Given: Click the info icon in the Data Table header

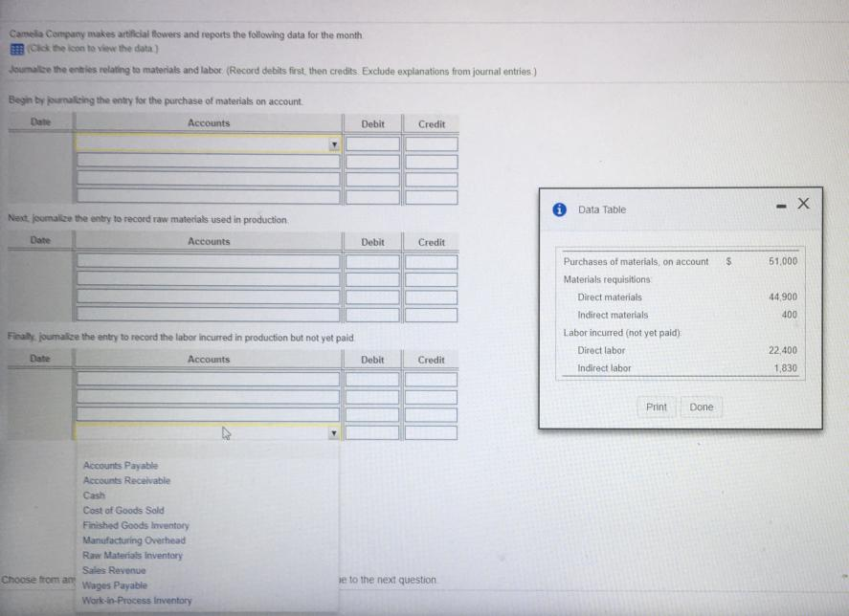Looking at the screenshot, I should (x=558, y=209).
